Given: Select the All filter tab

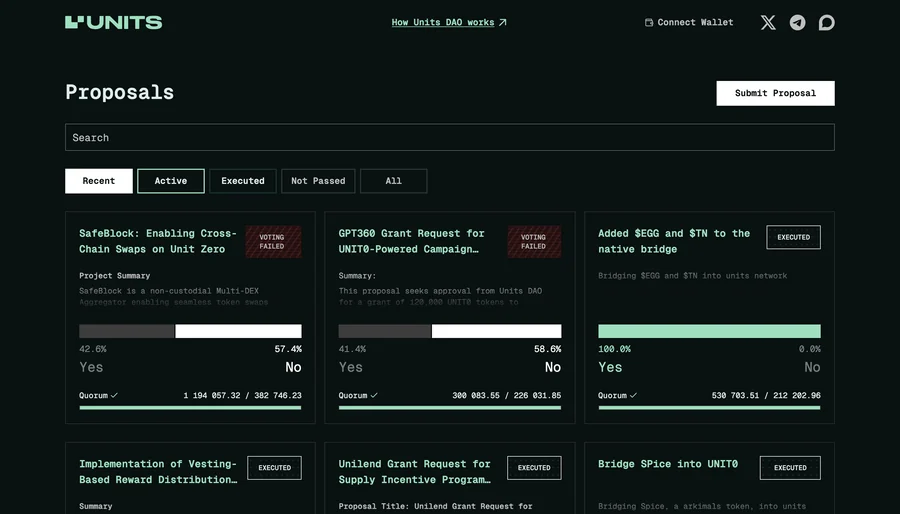Looking at the screenshot, I should pyautogui.click(x=394, y=181).
